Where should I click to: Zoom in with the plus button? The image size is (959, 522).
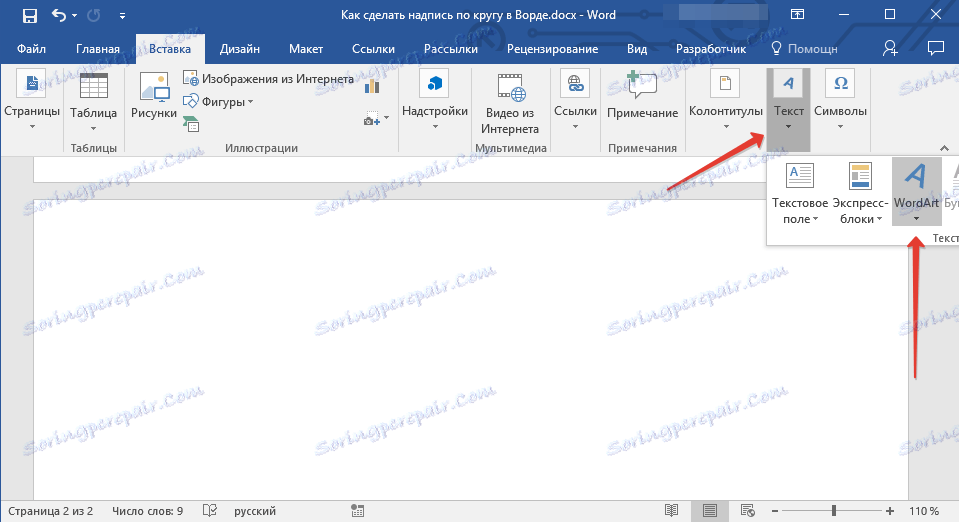point(890,511)
